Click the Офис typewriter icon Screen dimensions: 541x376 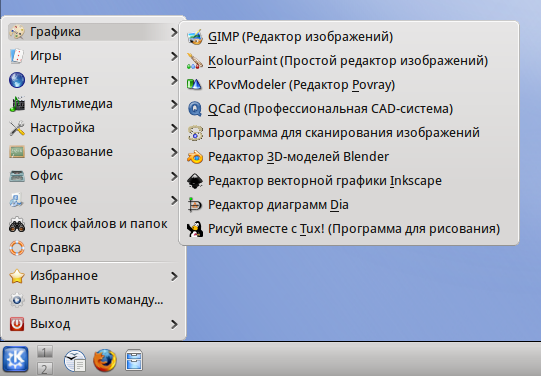coord(17,176)
